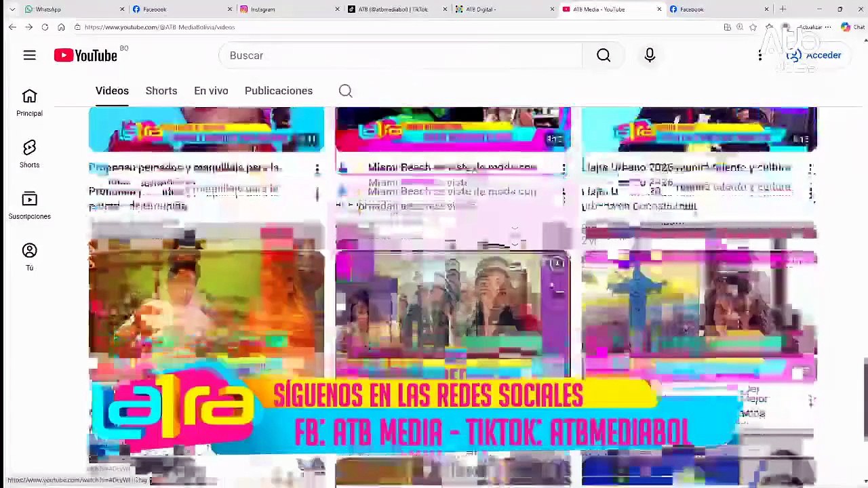
Task: Open video thumbnail above Lajra Urbano 2026 title
Action: click(699, 129)
